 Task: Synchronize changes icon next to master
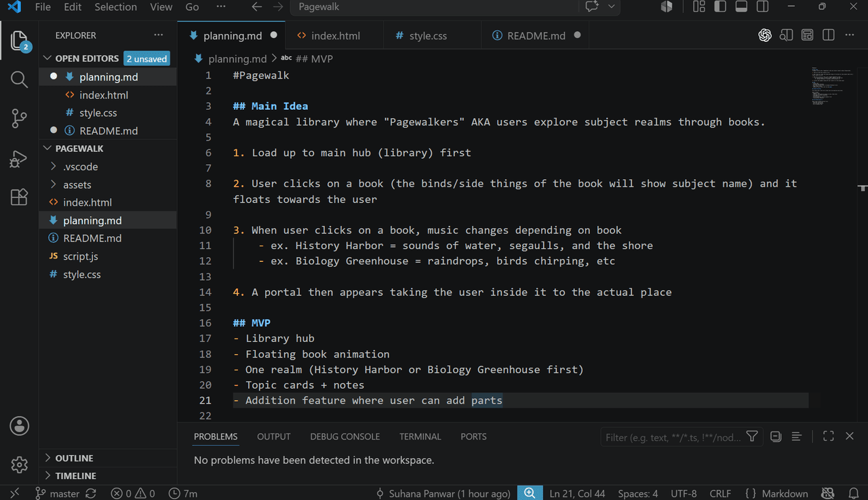point(91,493)
